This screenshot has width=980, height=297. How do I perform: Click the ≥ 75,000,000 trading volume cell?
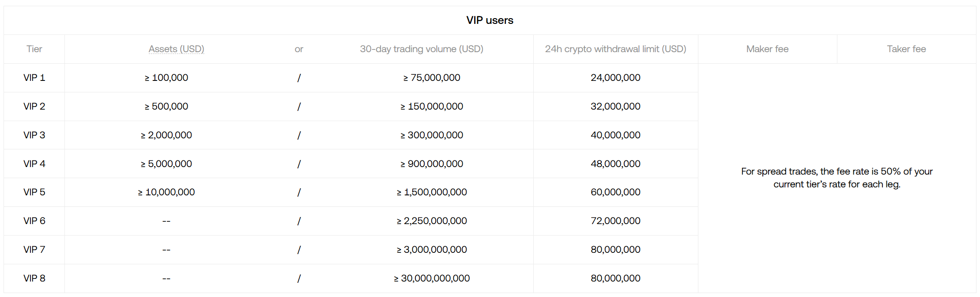[432, 78]
